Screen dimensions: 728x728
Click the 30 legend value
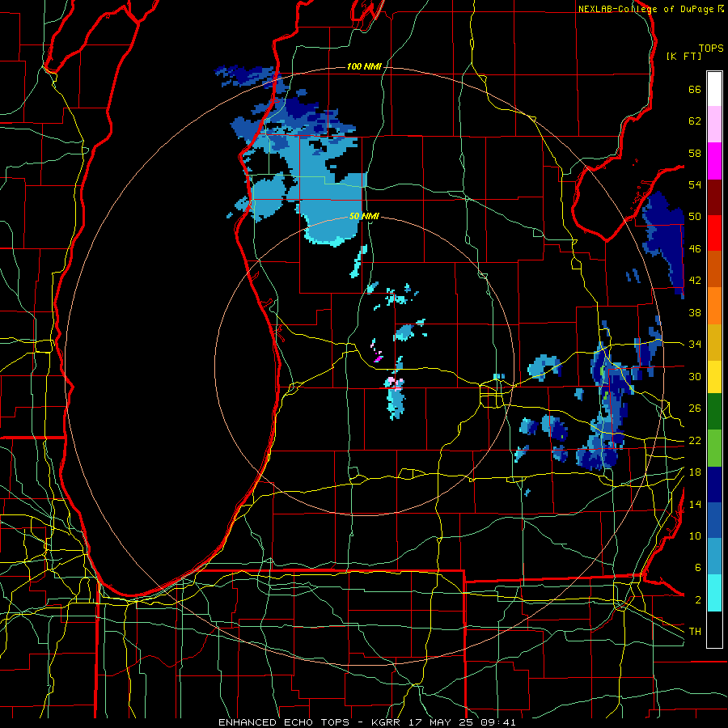pyautogui.click(x=695, y=376)
